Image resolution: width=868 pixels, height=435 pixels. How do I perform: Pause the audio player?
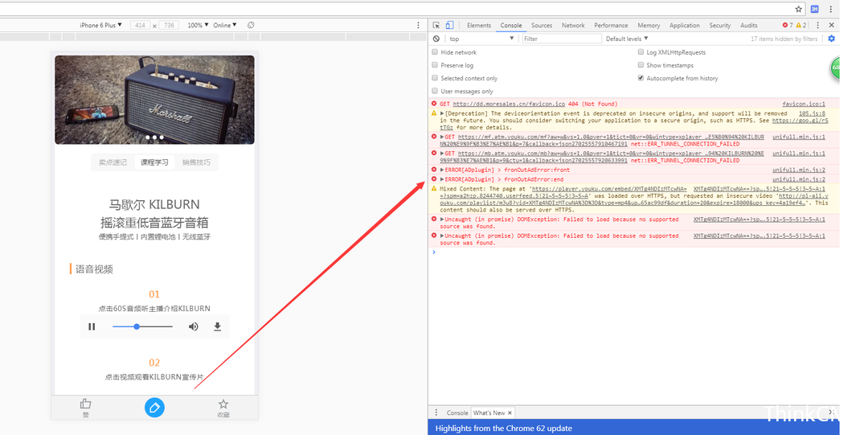click(92, 326)
